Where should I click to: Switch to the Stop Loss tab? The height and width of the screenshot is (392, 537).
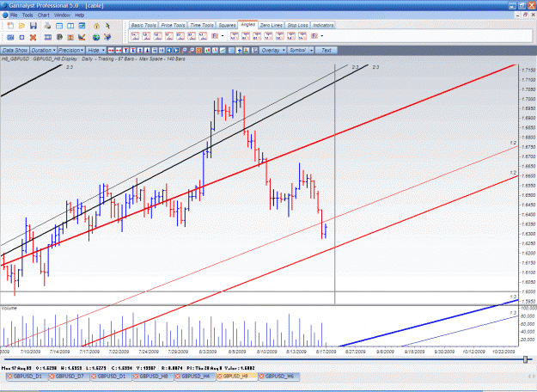[x=297, y=25]
